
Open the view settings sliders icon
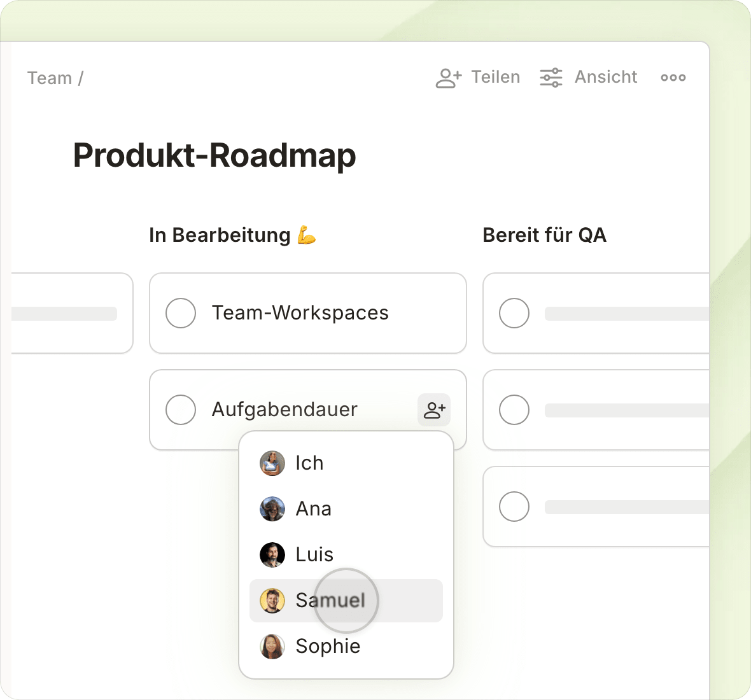click(551, 78)
